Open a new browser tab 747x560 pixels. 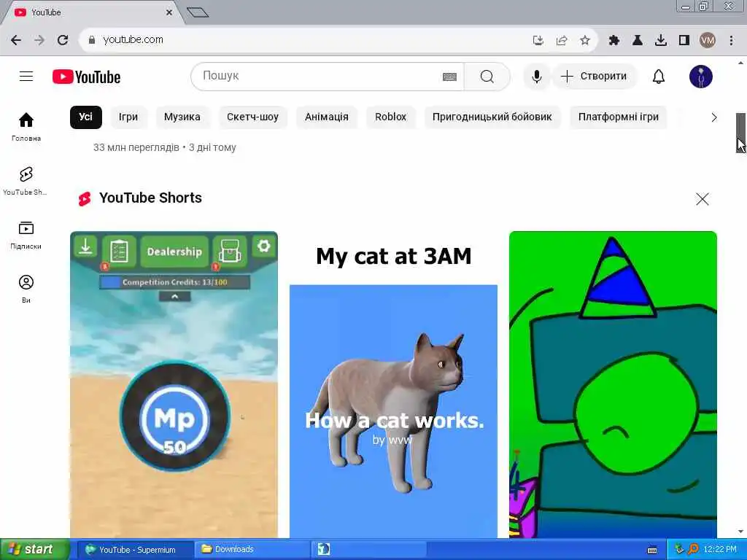198,12
